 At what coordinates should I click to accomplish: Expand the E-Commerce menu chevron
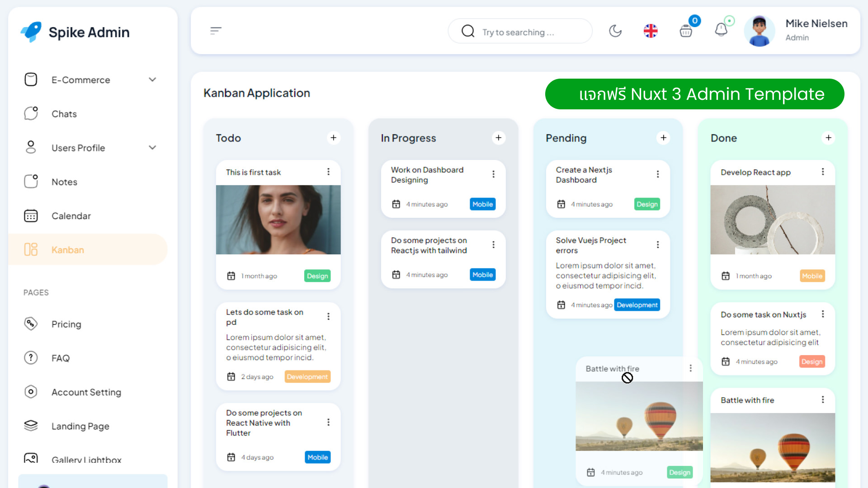(152, 80)
